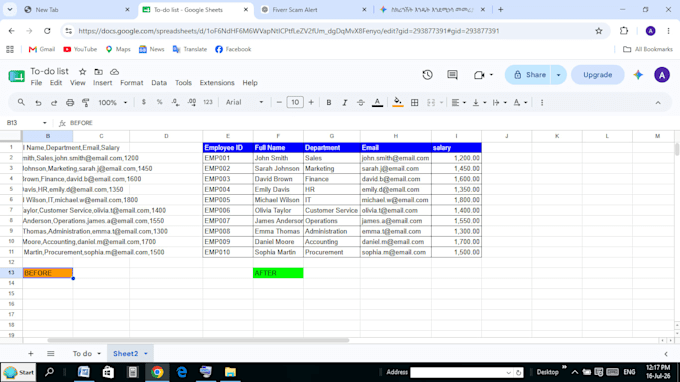Select column J header

pyautogui.click(x=507, y=136)
